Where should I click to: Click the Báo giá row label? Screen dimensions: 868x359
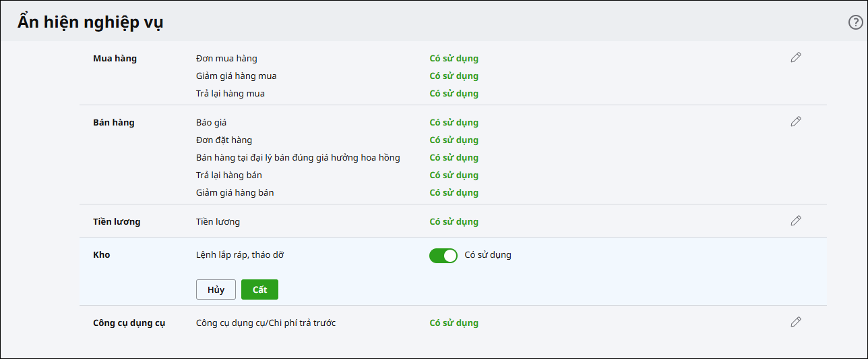pos(211,123)
